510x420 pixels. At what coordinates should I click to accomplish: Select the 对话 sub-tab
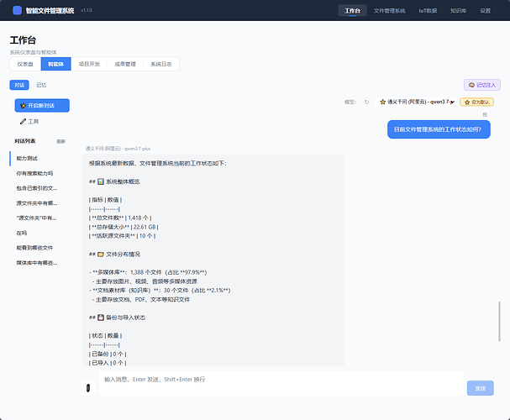pos(19,85)
